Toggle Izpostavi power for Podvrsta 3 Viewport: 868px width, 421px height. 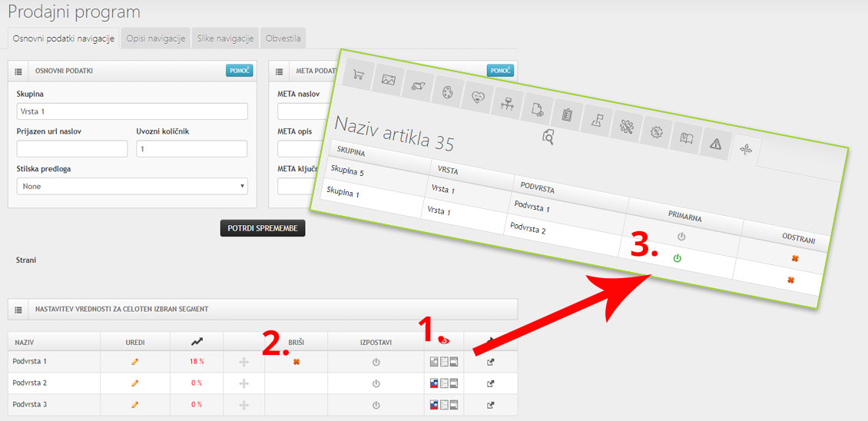coord(376,404)
